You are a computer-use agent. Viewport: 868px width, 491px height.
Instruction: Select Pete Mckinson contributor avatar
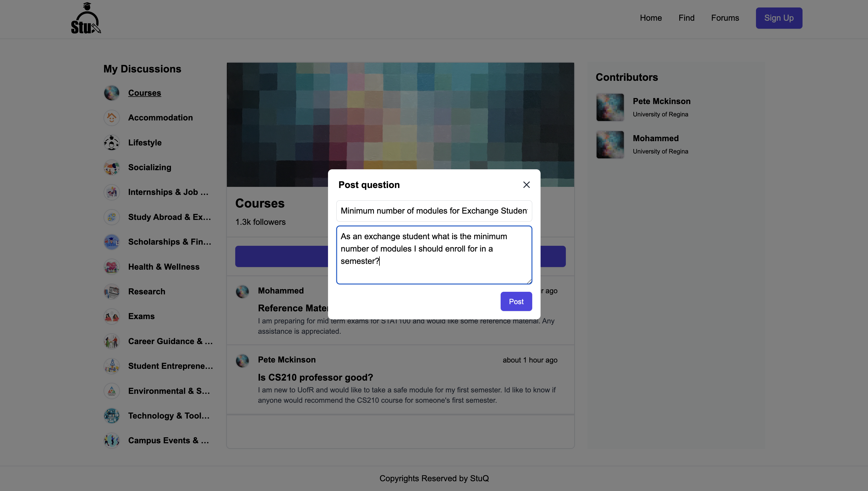pos(610,107)
